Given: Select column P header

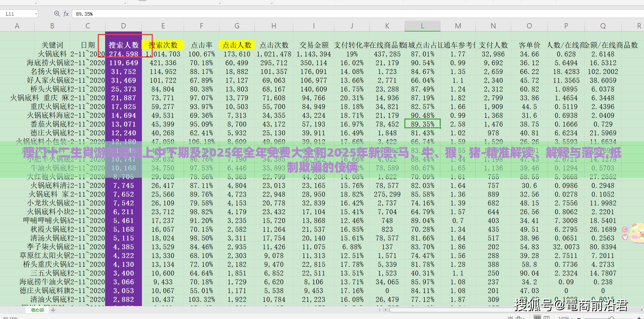Looking at the screenshot, I should point(566,26).
